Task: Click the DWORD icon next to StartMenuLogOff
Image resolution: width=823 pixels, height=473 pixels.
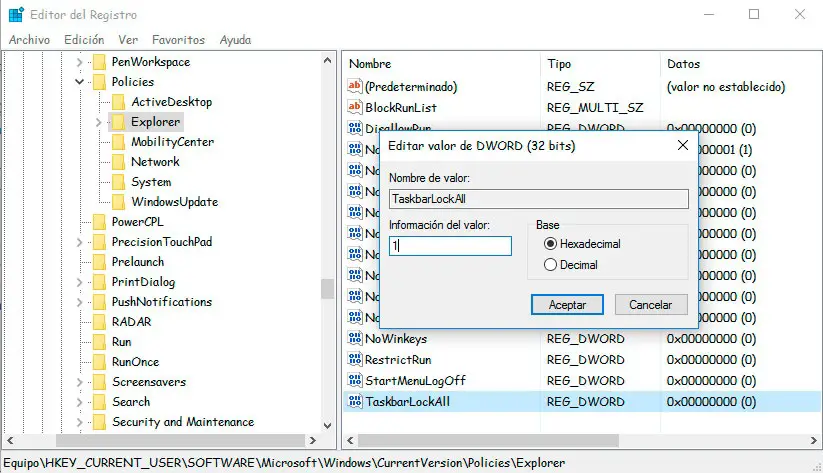Action: [x=355, y=380]
